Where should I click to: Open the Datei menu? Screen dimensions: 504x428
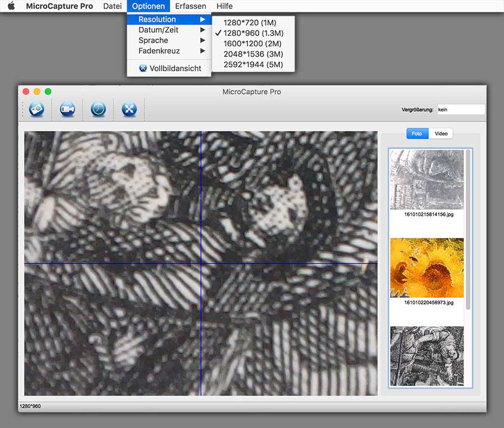[x=113, y=6]
